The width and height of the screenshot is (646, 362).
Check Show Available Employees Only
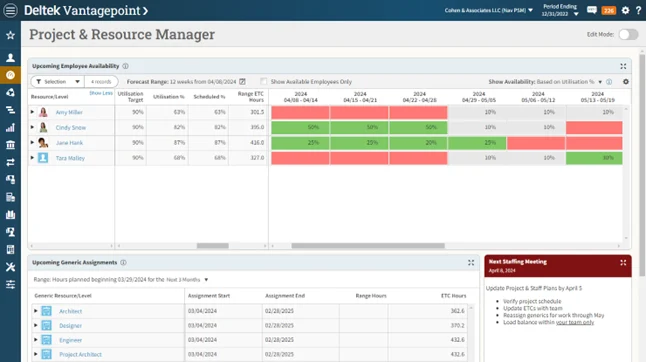coord(264,82)
